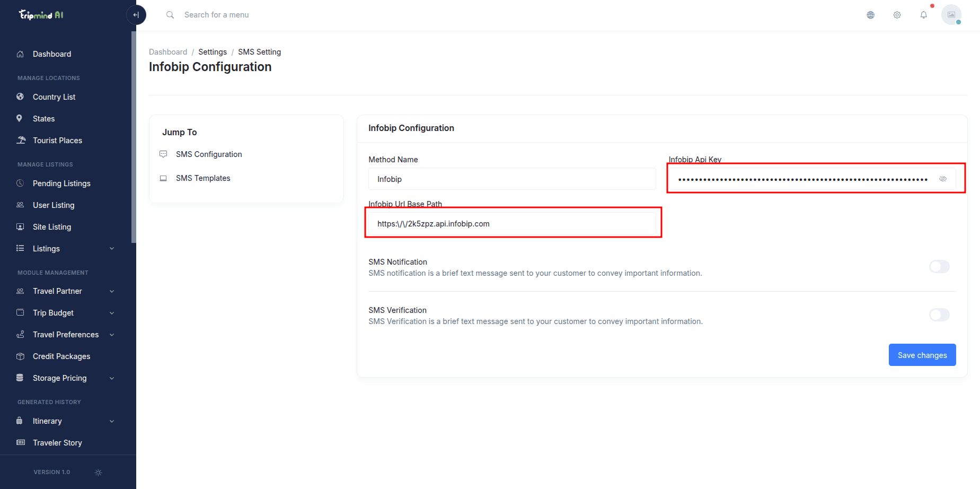This screenshot has height=489, width=980.
Task: Click the Tourist Places umbrella icon
Action: [x=21, y=141]
